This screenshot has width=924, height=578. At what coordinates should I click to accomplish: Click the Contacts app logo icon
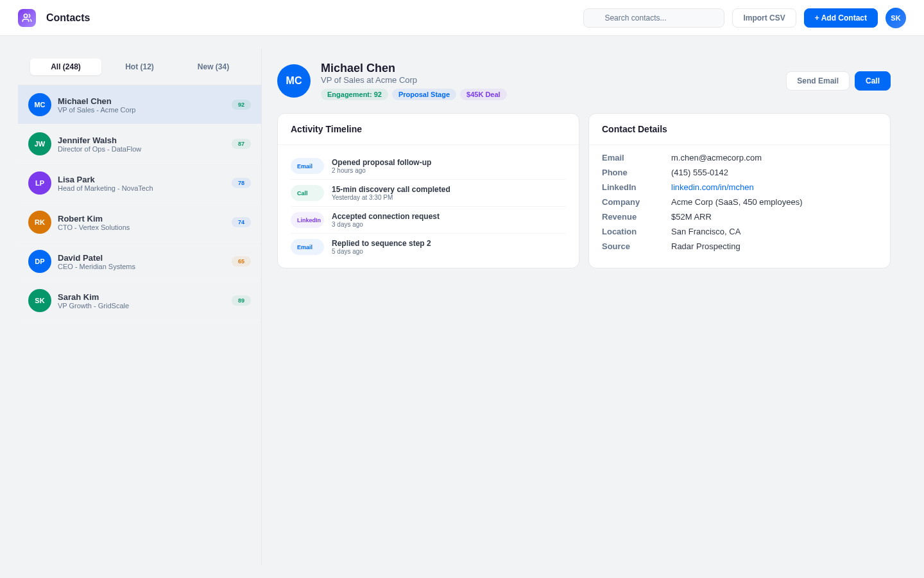click(x=27, y=18)
